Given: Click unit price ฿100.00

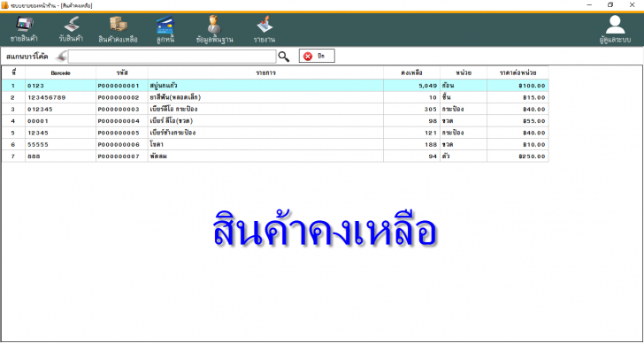Looking at the screenshot, I should pos(517,86).
